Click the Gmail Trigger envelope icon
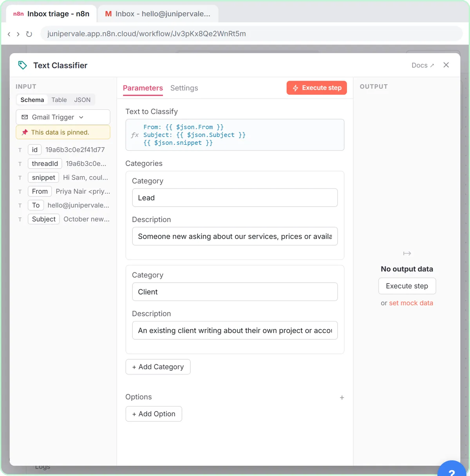This screenshot has height=476, width=470. (25, 117)
